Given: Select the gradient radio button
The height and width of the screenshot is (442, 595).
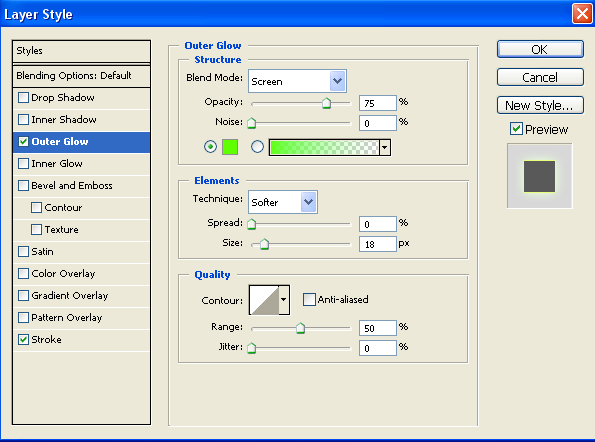Looking at the screenshot, I should pos(257,146).
